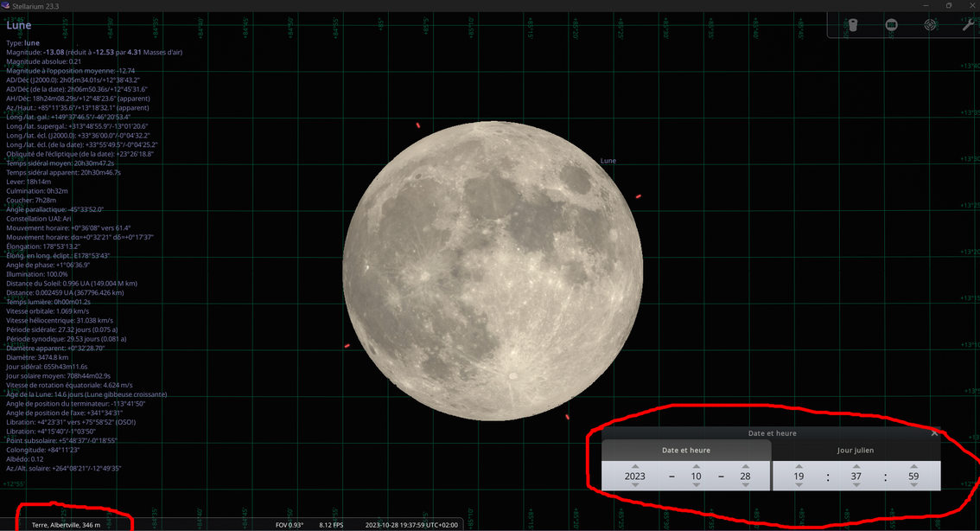
Task: Click the seconds field showing 59
Action: [x=913, y=476]
